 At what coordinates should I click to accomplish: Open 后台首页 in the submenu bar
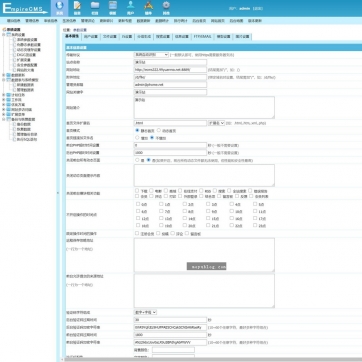point(199,21)
